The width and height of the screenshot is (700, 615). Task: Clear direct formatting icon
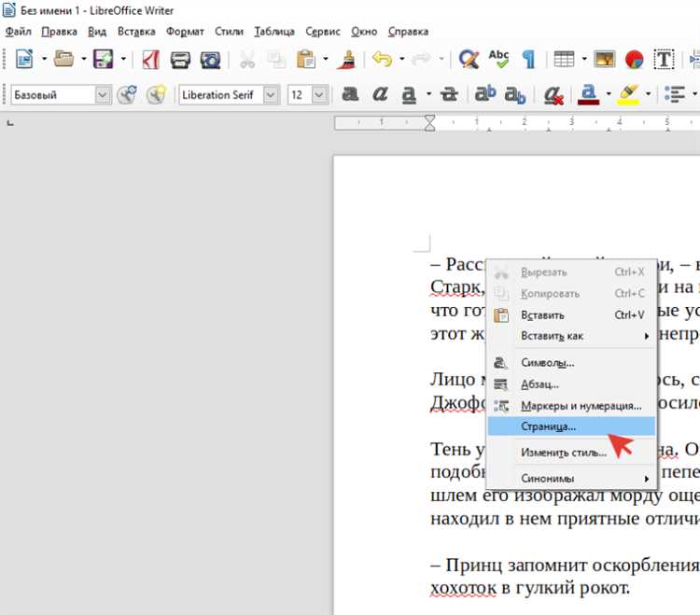tap(553, 94)
